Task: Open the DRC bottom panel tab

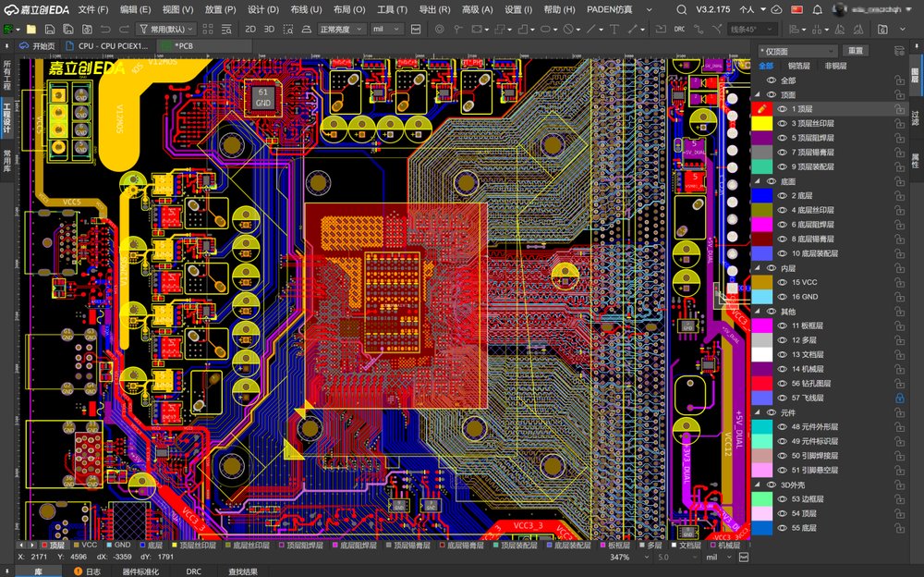Action: [x=193, y=571]
